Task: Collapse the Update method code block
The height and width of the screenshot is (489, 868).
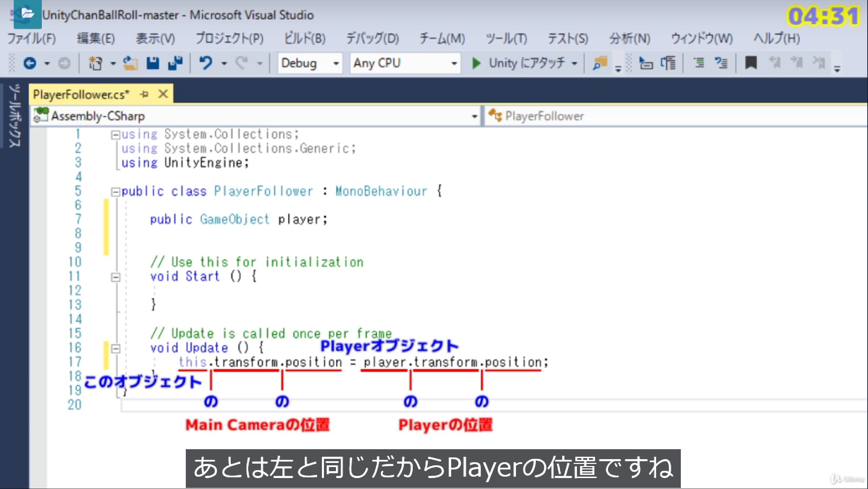Action: (x=116, y=349)
